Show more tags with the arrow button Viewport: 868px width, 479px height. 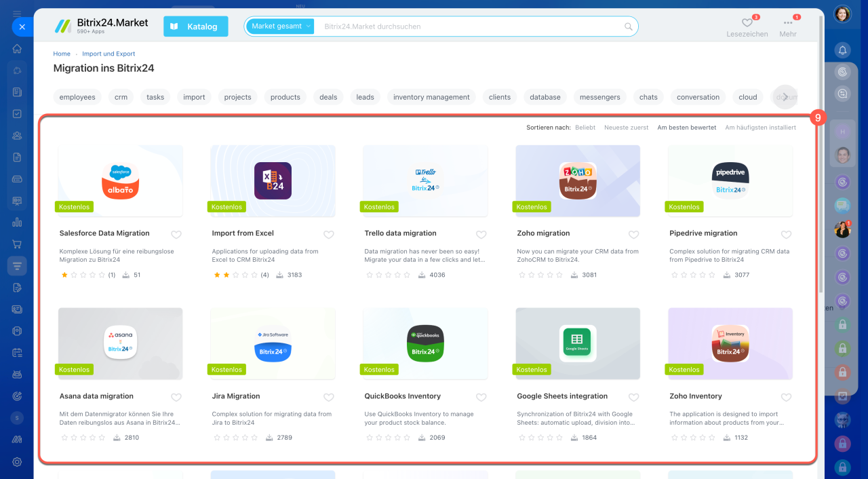[785, 97]
